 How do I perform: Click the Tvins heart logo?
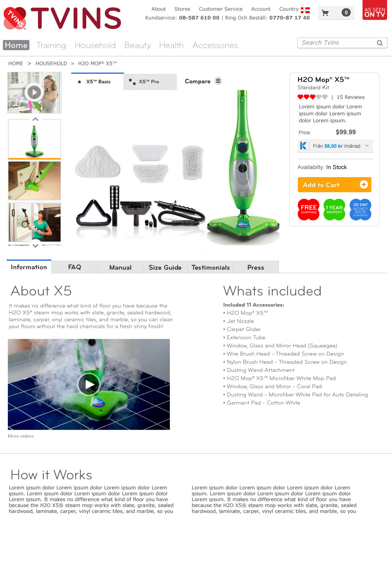click(15, 18)
